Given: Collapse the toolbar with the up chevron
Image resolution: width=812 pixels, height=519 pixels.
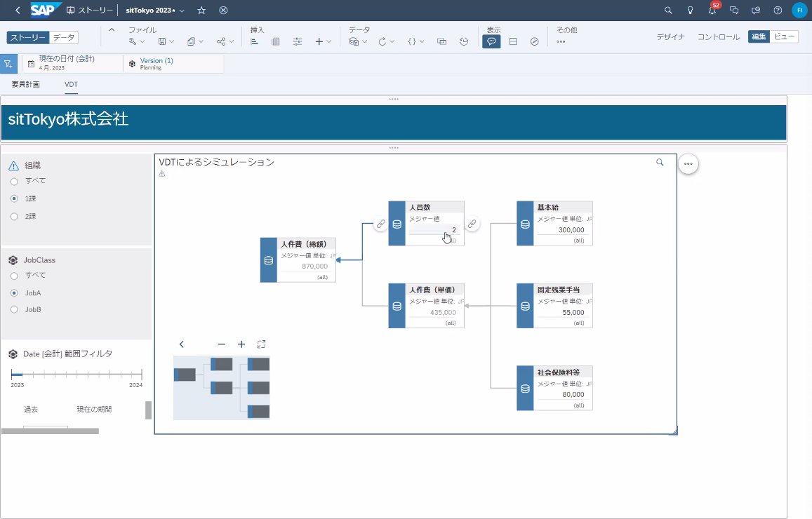Looking at the screenshot, I should 112,30.
